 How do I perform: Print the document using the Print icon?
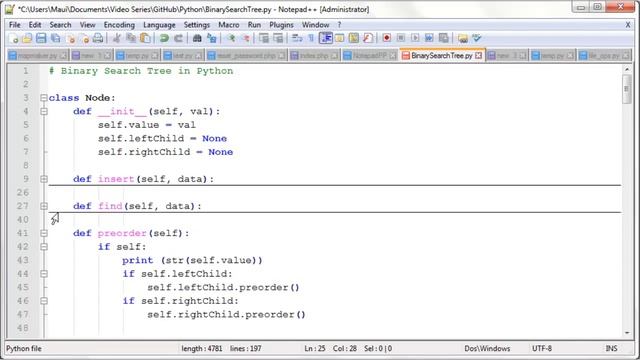98,38
